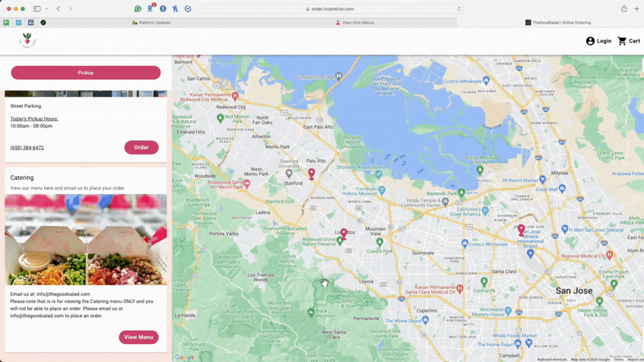Call the (650) 384-6472 phone link

coord(27,147)
